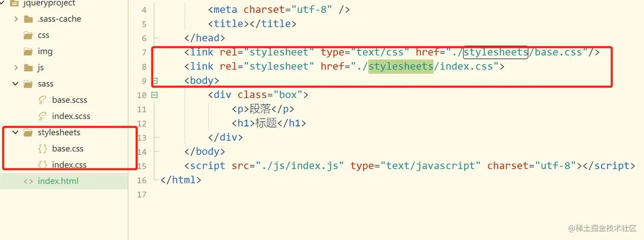Click the 标题 heading text
The height and width of the screenshot is (240, 644).
[266, 123]
